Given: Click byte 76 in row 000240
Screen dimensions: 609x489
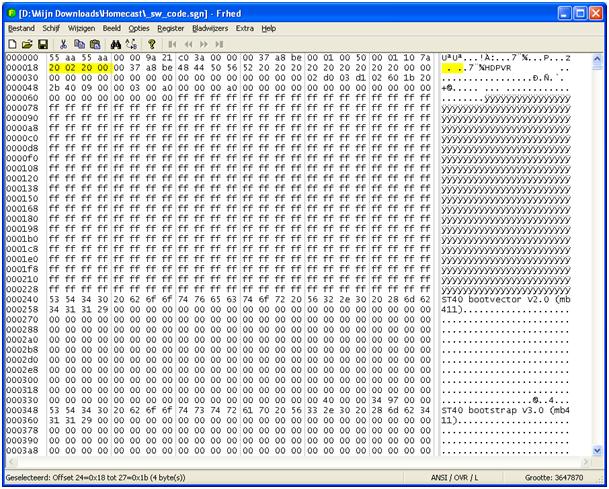Looking at the screenshot, I should tap(199, 299).
